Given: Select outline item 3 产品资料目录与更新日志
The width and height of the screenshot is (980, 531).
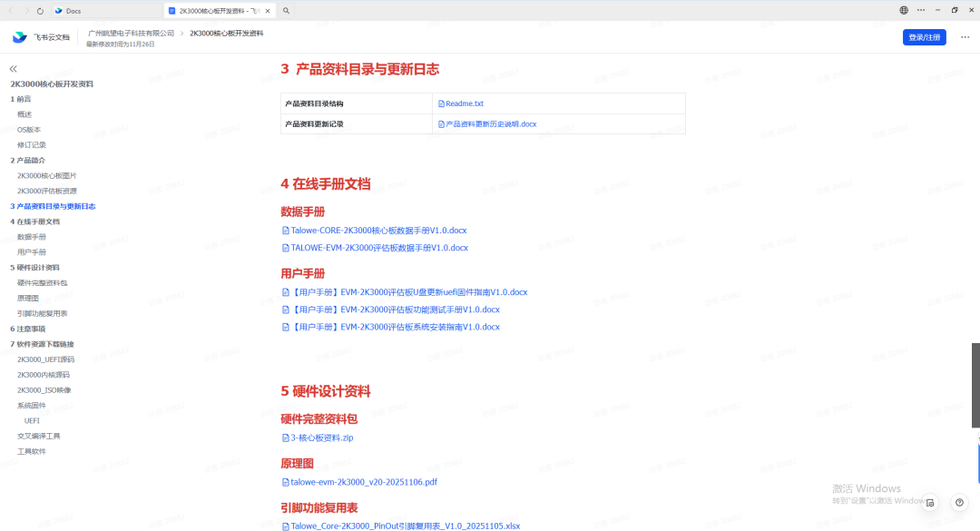Looking at the screenshot, I should pyautogui.click(x=53, y=206).
